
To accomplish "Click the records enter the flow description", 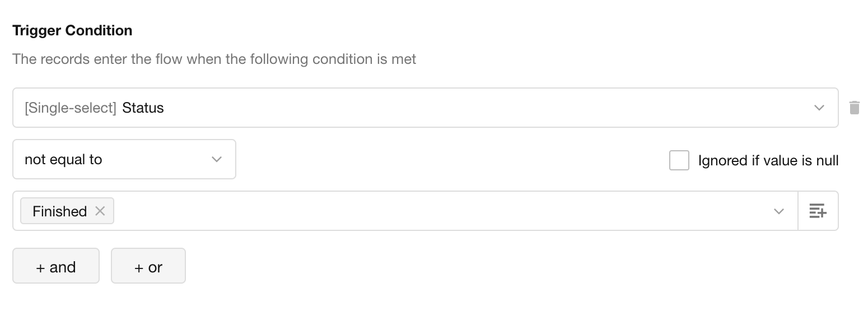I will point(214,59).
